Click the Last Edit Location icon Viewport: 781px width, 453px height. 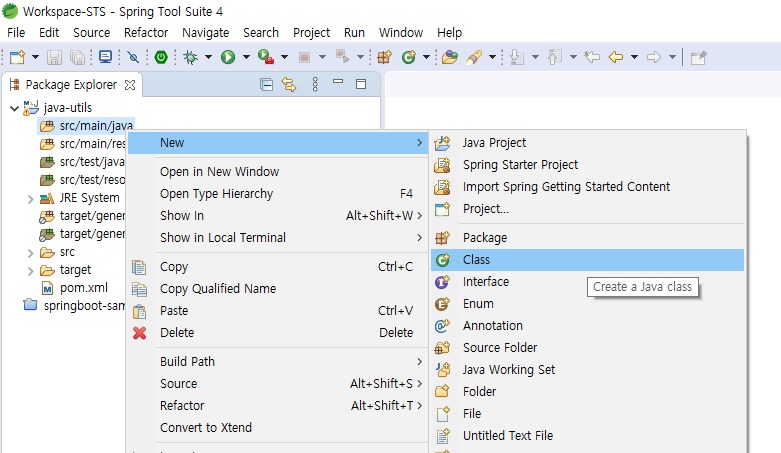[x=592, y=57]
